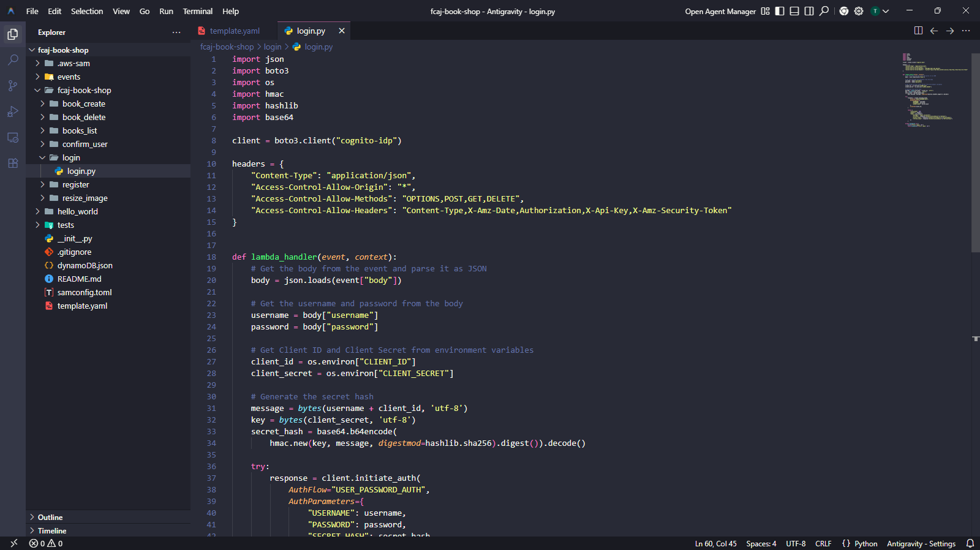This screenshot has height=550, width=980.
Task: Click the account avatar T
Action: pyautogui.click(x=875, y=11)
